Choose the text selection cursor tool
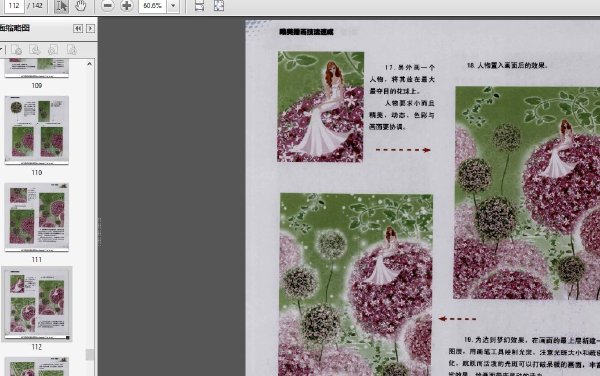This screenshot has height=376, width=600. [61, 6]
